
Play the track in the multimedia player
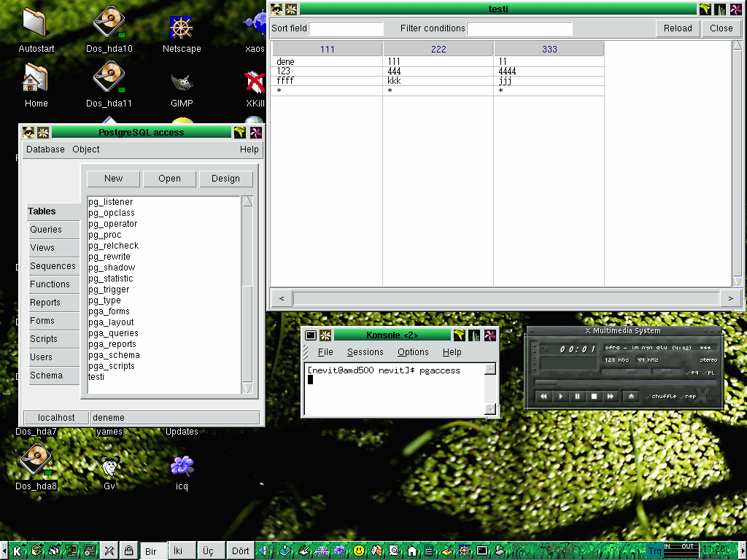(x=560, y=396)
